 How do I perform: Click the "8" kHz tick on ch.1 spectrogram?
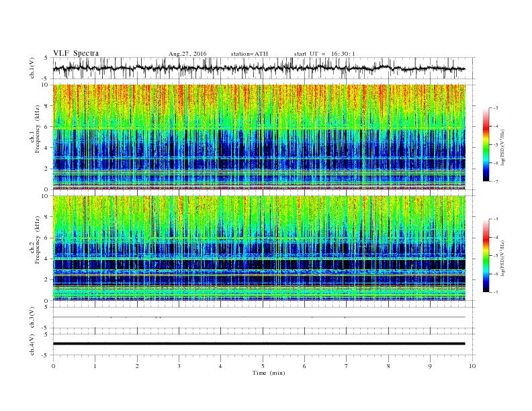[47, 106]
